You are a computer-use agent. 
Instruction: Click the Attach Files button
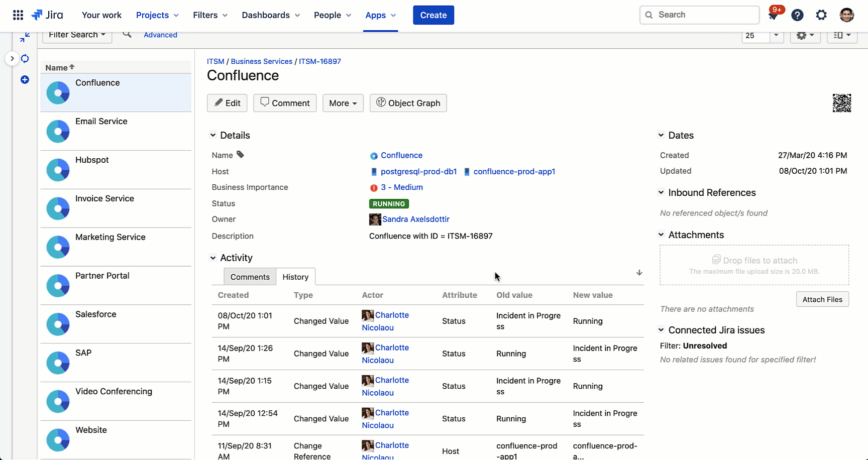pyautogui.click(x=822, y=299)
